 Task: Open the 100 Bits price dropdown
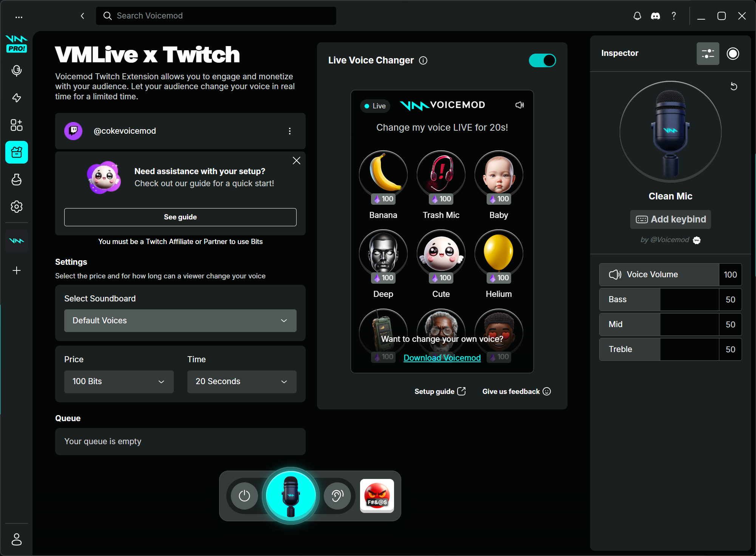point(119,381)
